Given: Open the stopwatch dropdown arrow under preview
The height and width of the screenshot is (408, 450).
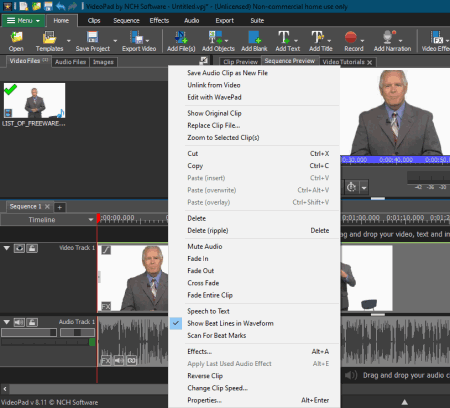Looking at the screenshot, I should 364,188.
